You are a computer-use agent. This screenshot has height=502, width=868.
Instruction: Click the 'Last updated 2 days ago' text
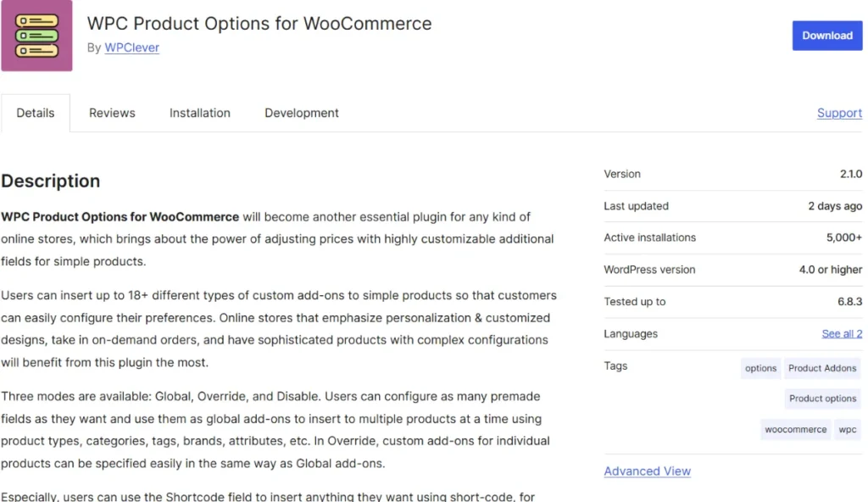pyautogui.click(x=732, y=206)
